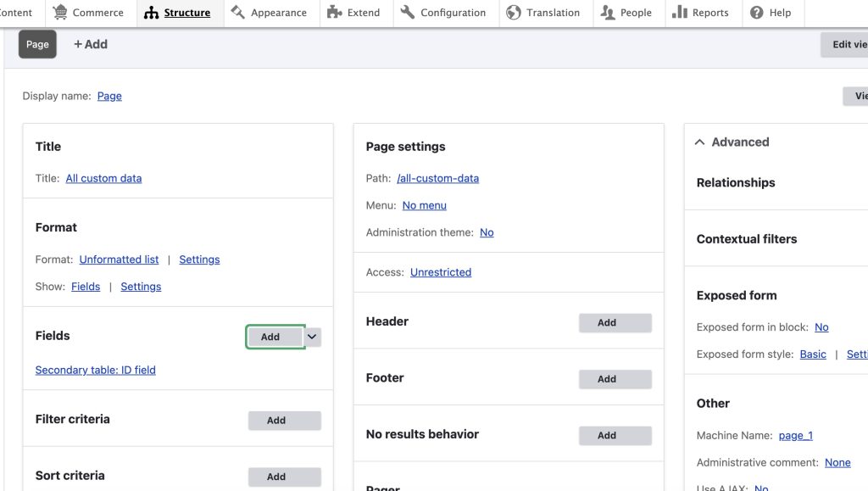
Task: Click the Configuration wrench icon
Action: tap(408, 12)
